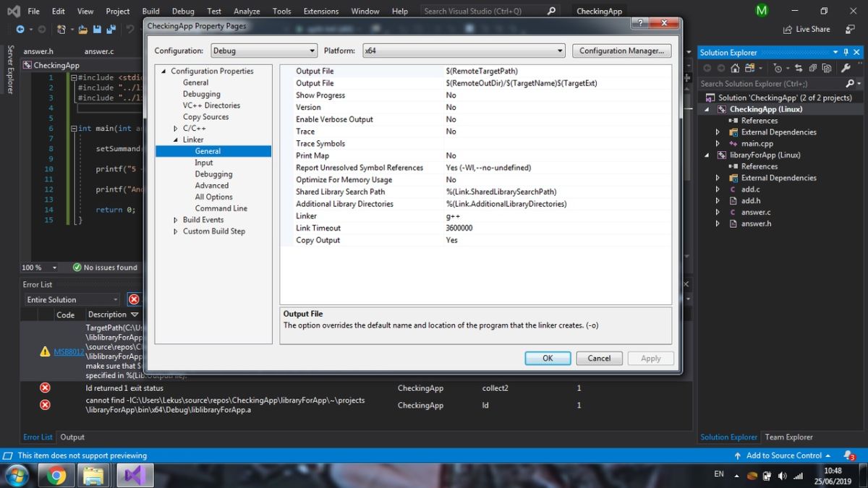Open the Debug menu

coord(183,11)
